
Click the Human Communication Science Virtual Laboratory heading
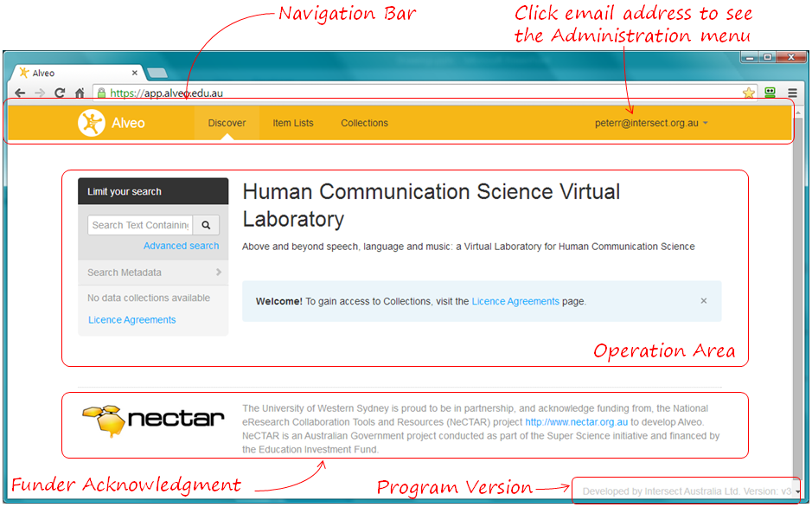(x=432, y=205)
